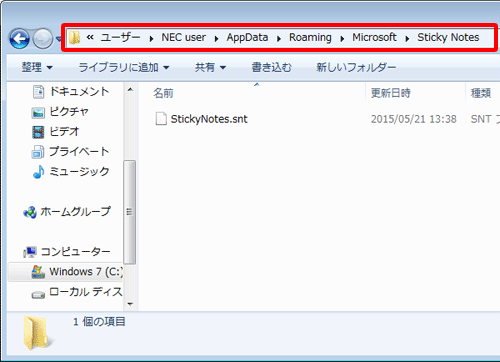Click the ピクチャ picture icon
The width and height of the screenshot is (500, 362).
(38, 113)
